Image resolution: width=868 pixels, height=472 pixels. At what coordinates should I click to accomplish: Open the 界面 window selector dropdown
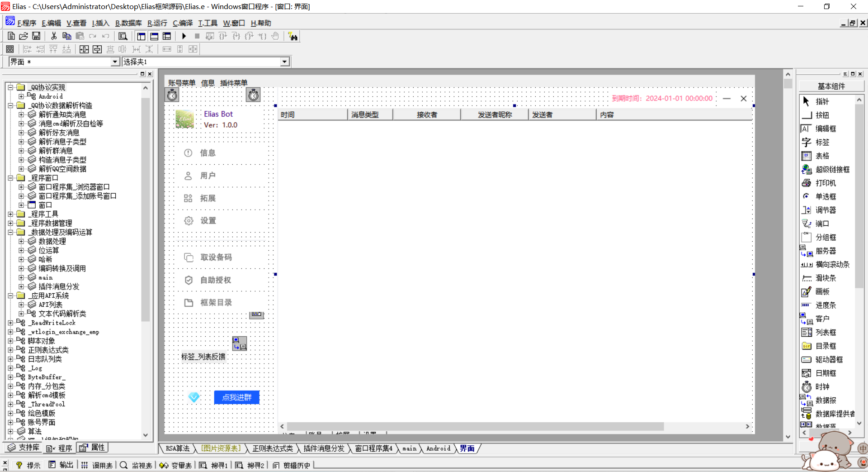tap(115, 62)
